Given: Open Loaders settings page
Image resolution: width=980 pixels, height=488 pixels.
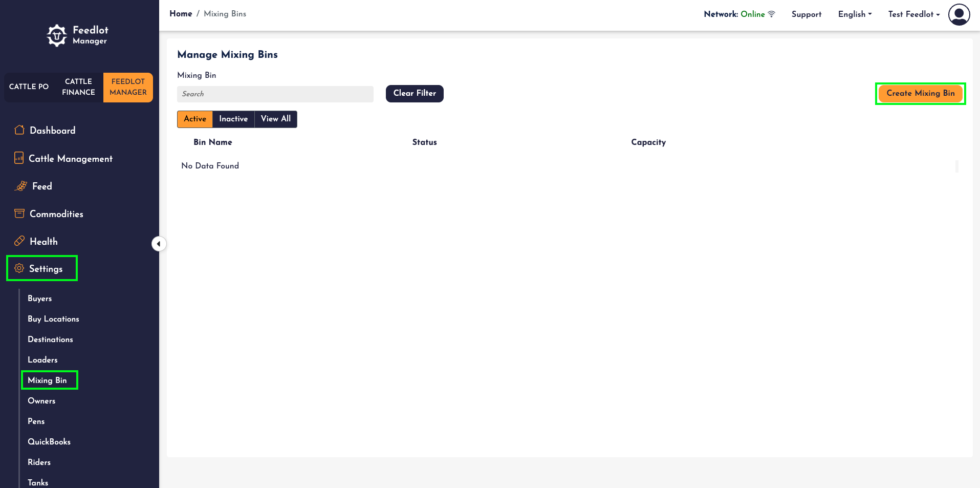Looking at the screenshot, I should pyautogui.click(x=42, y=360).
